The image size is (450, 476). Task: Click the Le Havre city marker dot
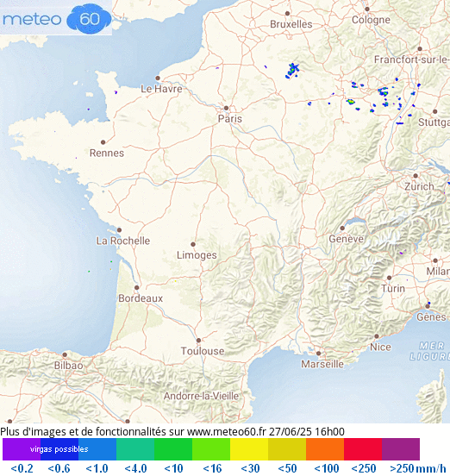[x=158, y=78]
